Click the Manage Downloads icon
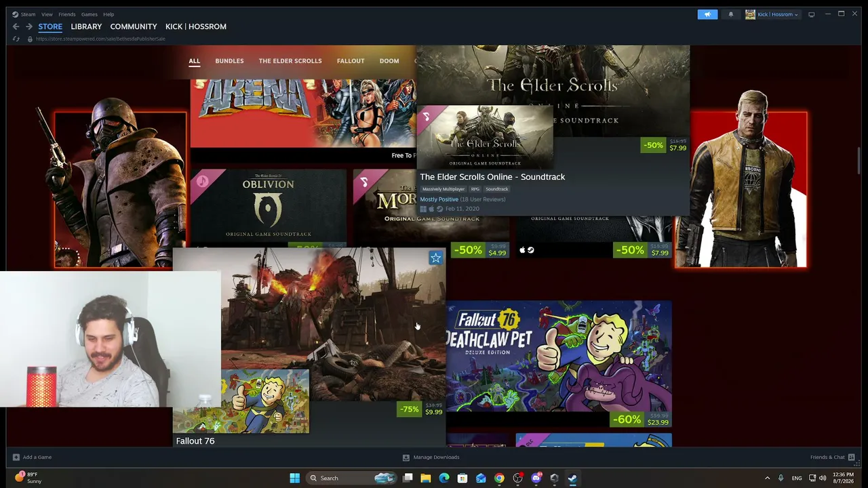868x488 pixels. click(406, 457)
